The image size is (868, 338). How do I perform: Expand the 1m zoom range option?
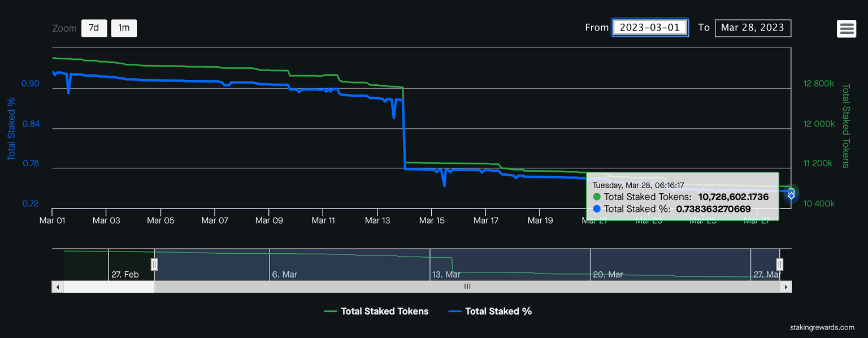[x=124, y=28]
